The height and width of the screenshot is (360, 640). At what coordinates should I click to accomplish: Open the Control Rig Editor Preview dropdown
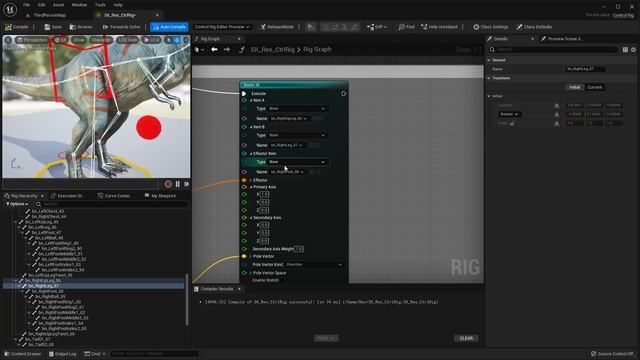(x=222, y=27)
